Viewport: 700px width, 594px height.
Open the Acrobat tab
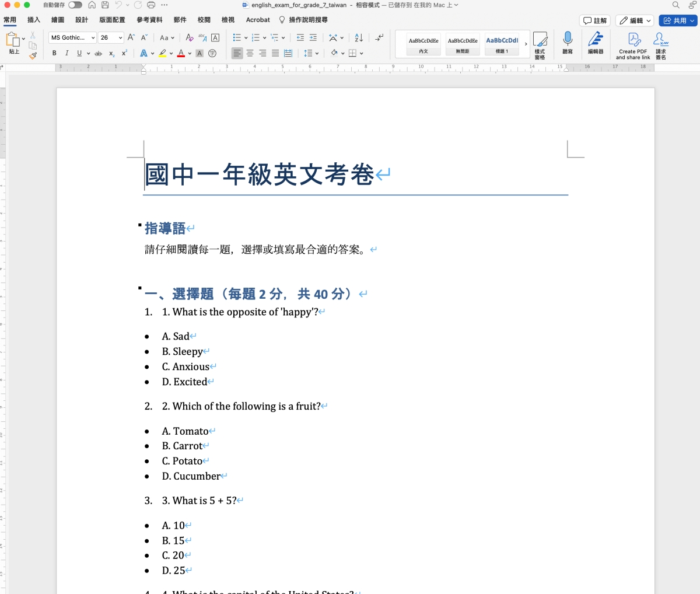pyautogui.click(x=258, y=20)
